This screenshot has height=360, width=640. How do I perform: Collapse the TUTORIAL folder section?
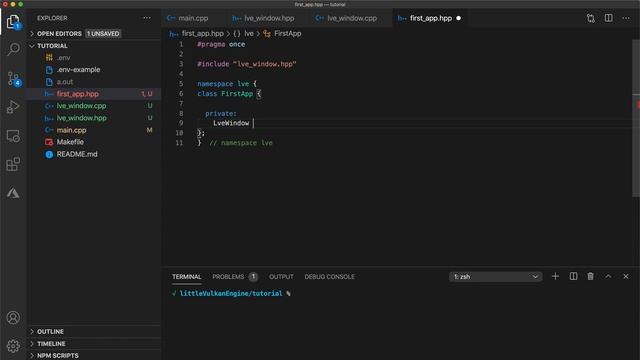52,46
